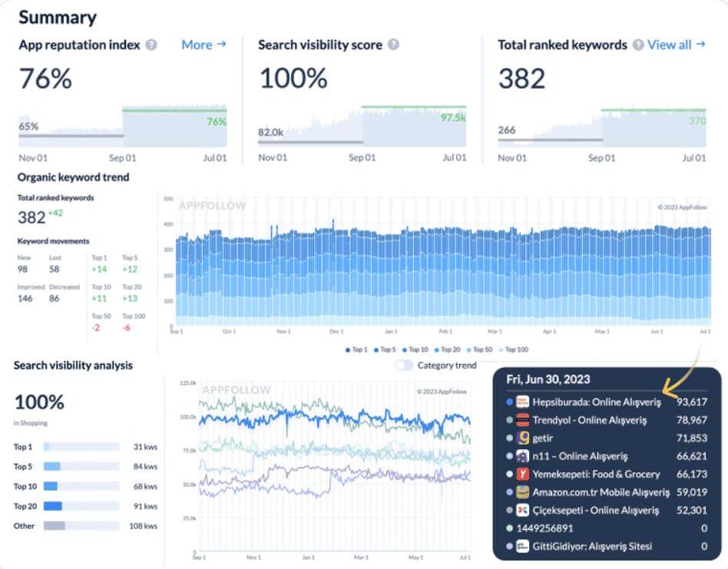Open help icon next to App reputation index
Viewport: 728px width, 569px height.
click(151, 45)
